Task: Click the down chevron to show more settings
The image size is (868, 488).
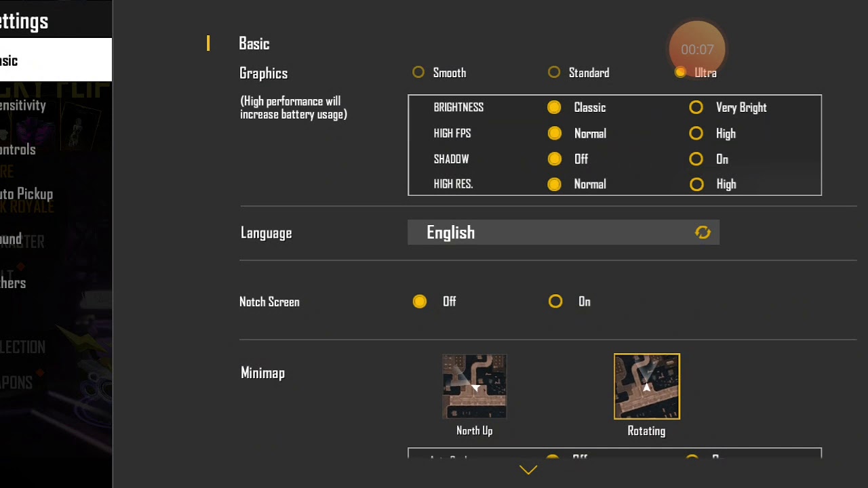Action: (528, 470)
